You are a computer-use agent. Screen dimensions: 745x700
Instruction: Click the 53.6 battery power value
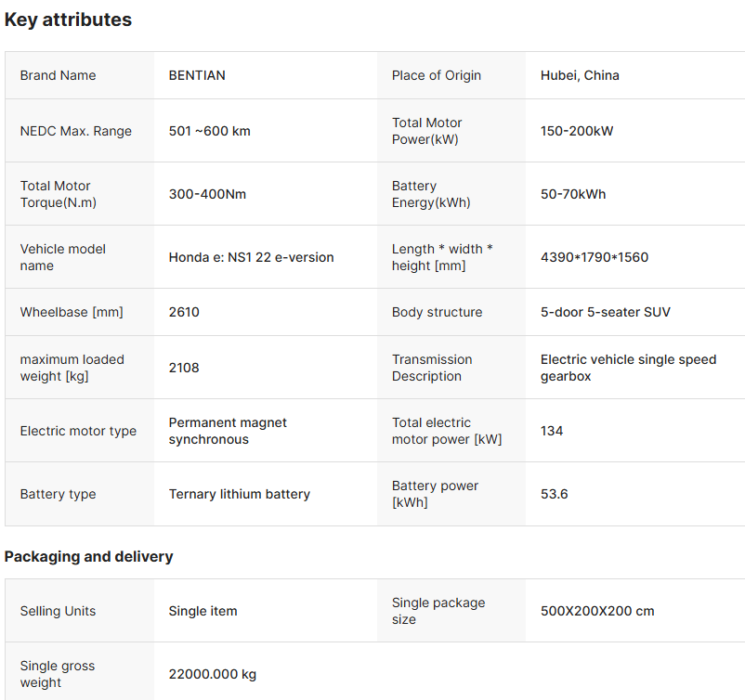555,494
